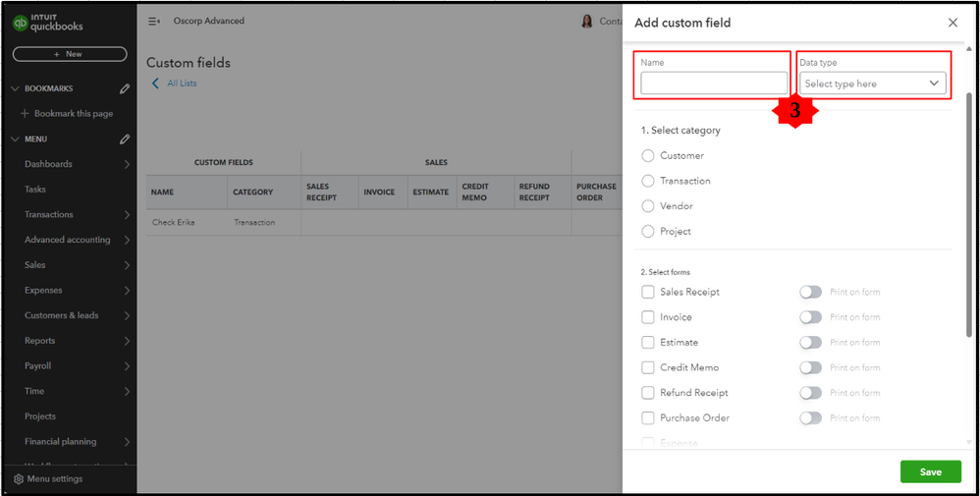Click the pencil icon beside MENU

pos(125,139)
